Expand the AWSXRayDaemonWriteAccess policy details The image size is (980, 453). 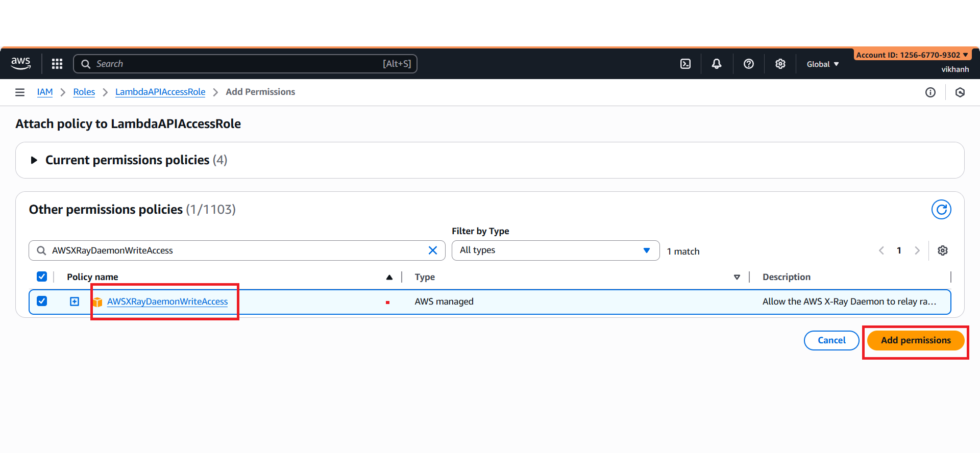coord(75,301)
